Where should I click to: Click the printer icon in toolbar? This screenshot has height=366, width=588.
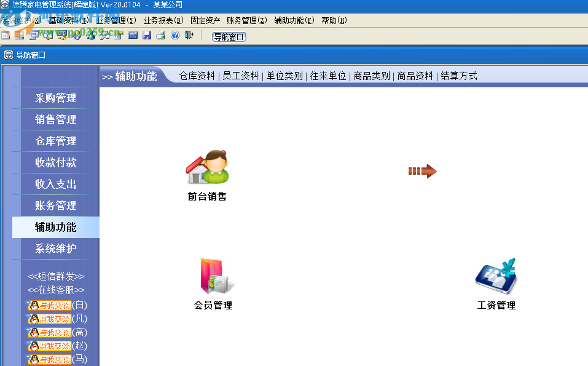pos(161,35)
